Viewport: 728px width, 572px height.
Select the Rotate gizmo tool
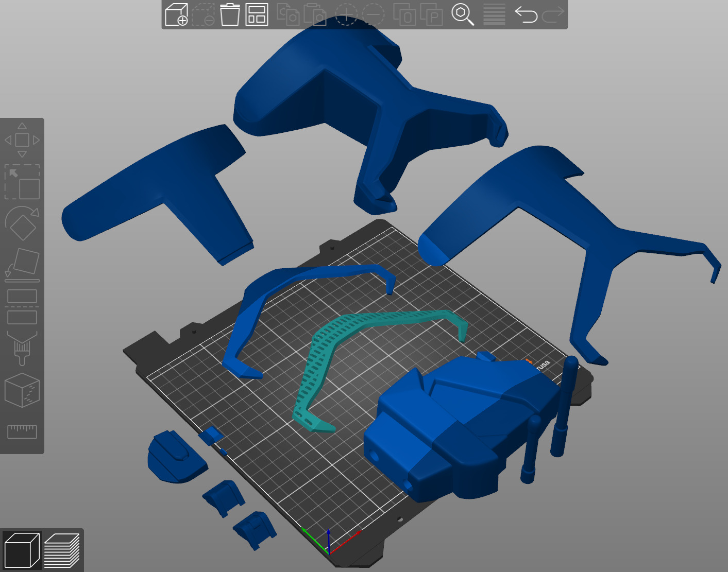point(22,223)
